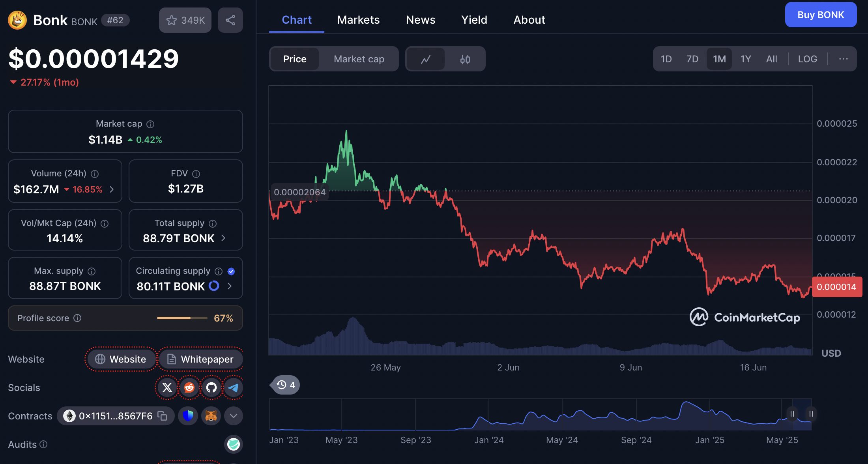Show Total supply info tooltip

click(x=213, y=224)
